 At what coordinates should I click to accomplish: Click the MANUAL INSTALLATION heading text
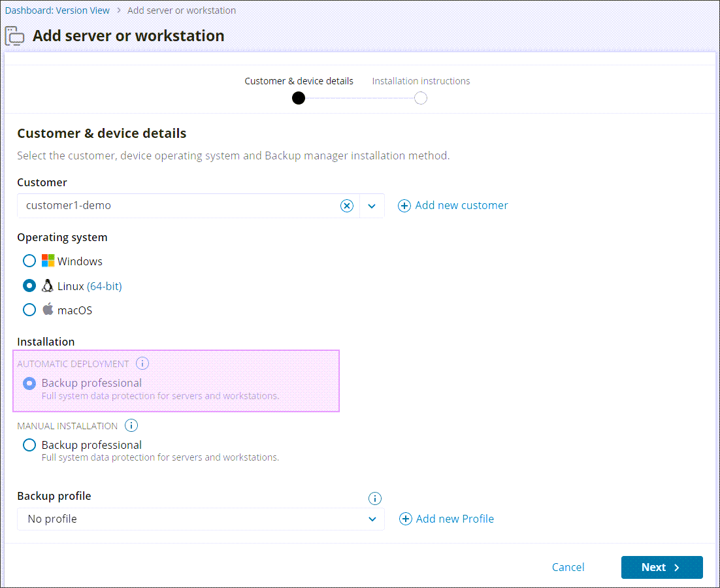(x=67, y=426)
